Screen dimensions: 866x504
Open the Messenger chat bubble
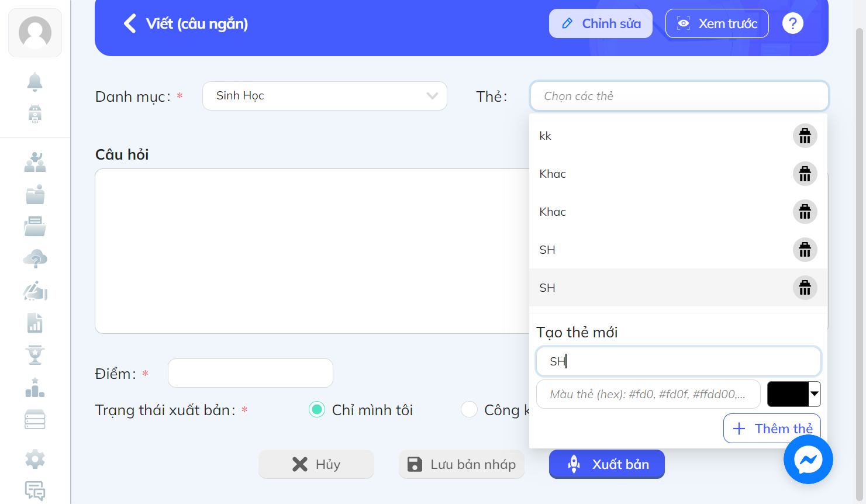point(808,460)
